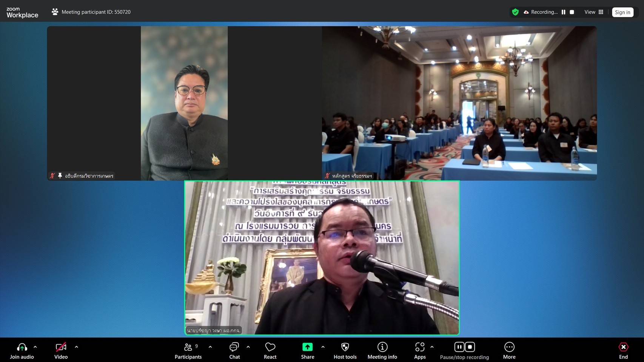This screenshot has height=362, width=644.
Task: Expand the arrow next to Participants
Action: (210, 347)
